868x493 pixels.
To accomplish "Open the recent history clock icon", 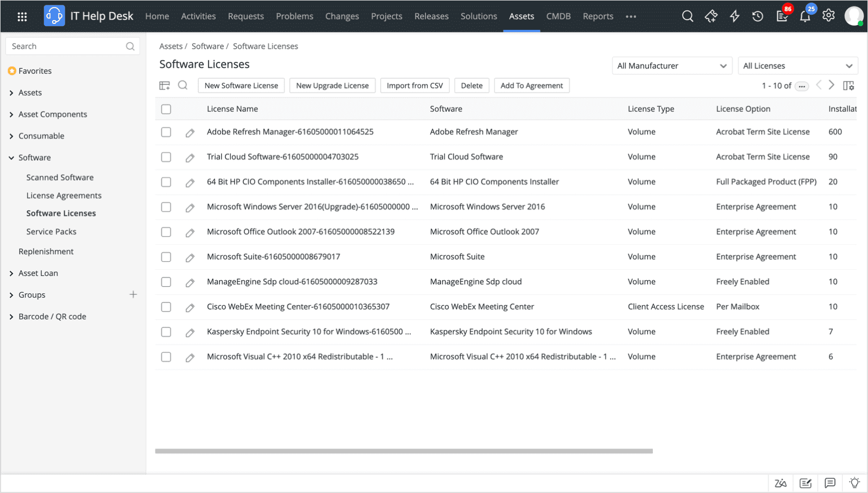I will (758, 16).
